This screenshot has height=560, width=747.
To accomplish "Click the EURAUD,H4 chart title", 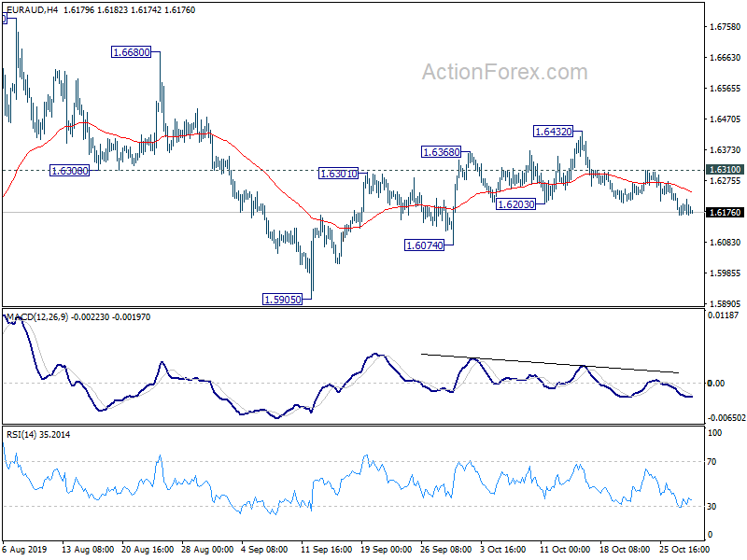I will click(32, 10).
